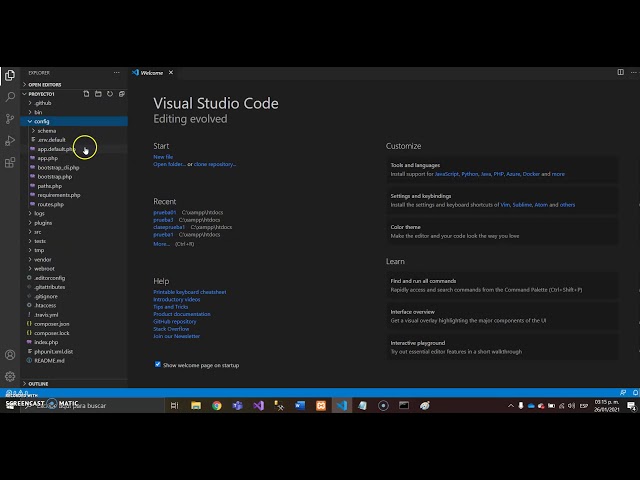Image resolution: width=640 pixels, height=480 pixels.
Task: Click the clone repository link
Action: pos(215,164)
